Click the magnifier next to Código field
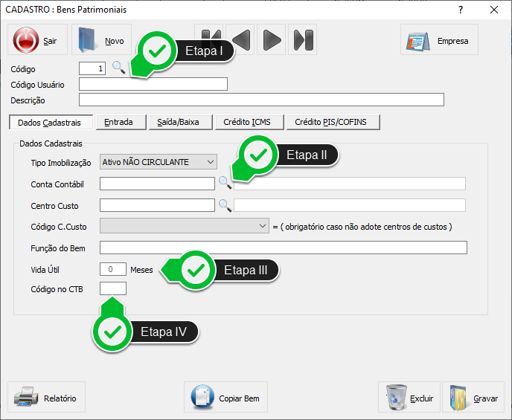This screenshot has width=512, height=420. (118, 68)
